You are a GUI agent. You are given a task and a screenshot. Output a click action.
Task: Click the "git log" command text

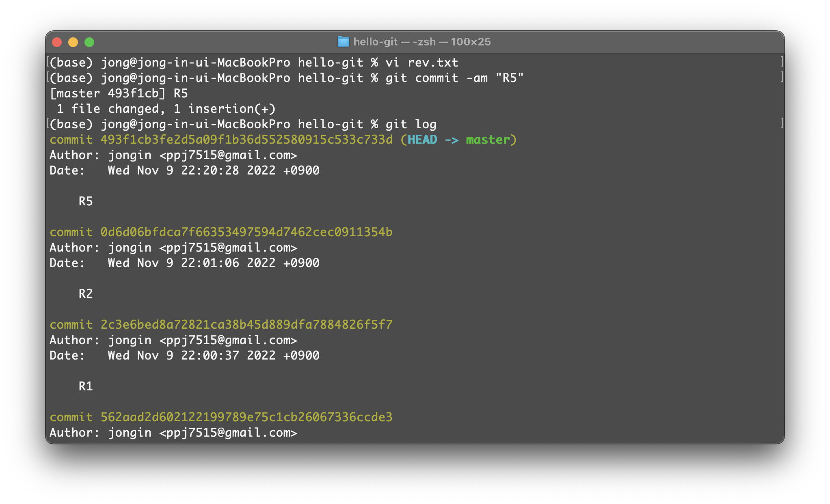(x=411, y=124)
